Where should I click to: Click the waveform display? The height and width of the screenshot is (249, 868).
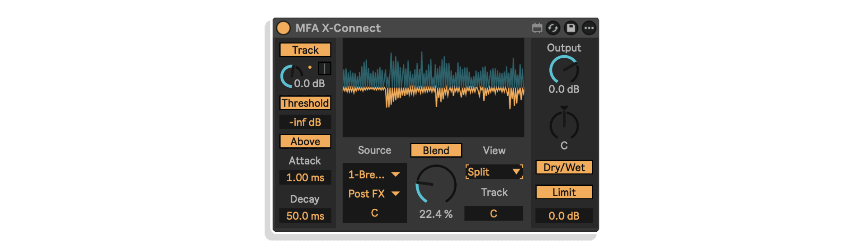[x=433, y=88]
